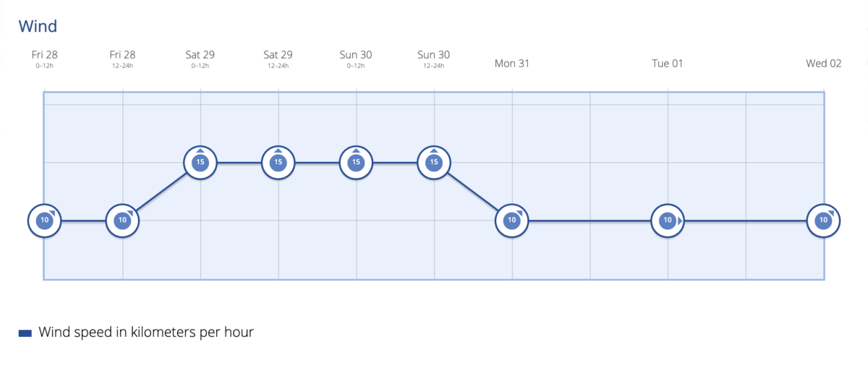
Task: Click the Fri 28 12–24h column header
Action: click(122, 59)
